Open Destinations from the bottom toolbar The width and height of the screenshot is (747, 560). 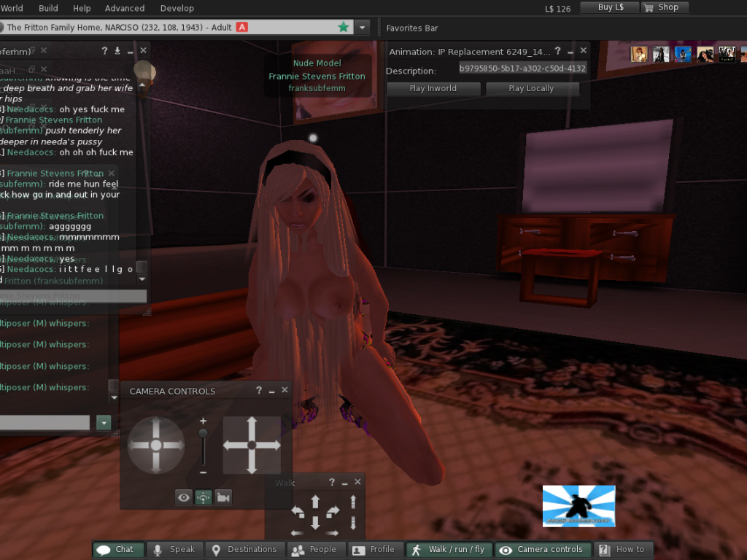click(x=244, y=550)
